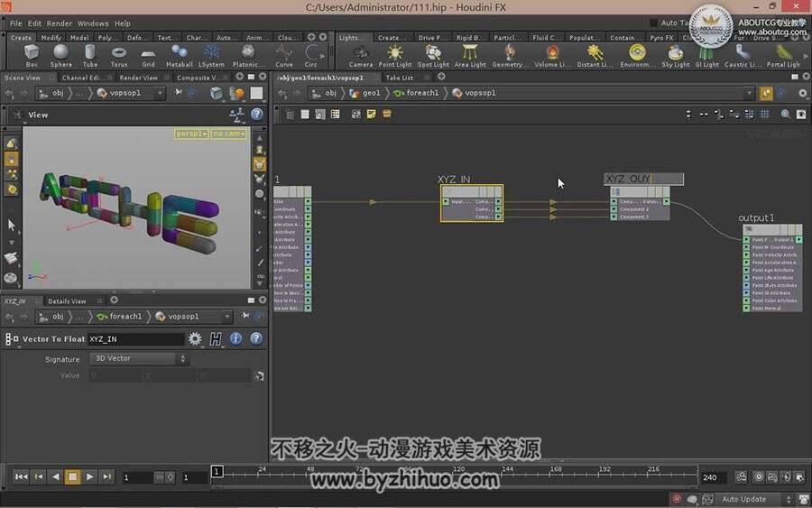The height and width of the screenshot is (508, 812).
Task: Add a Camera from the Lights shelf
Action: pyautogui.click(x=360, y=56)
